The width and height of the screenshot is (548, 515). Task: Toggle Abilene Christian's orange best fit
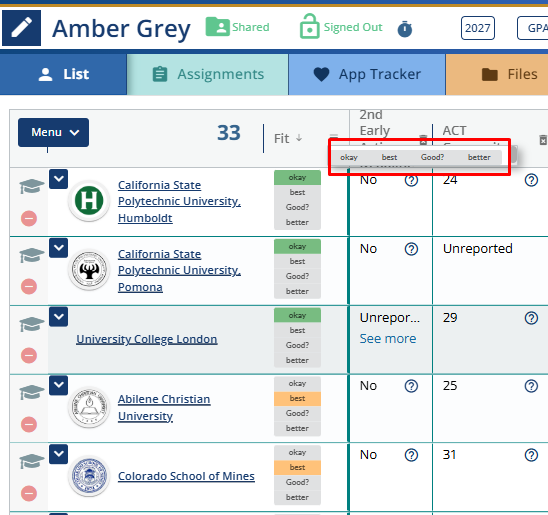297,399
